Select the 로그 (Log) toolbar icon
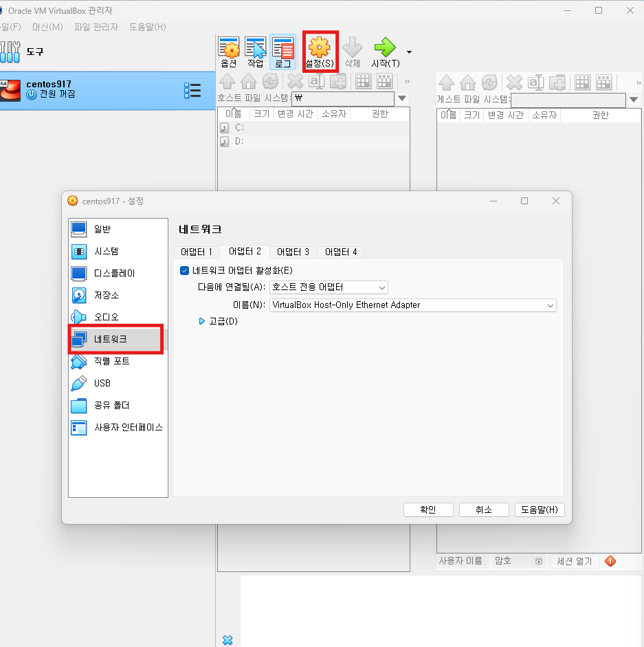644x647 pixels. (283, 52)
